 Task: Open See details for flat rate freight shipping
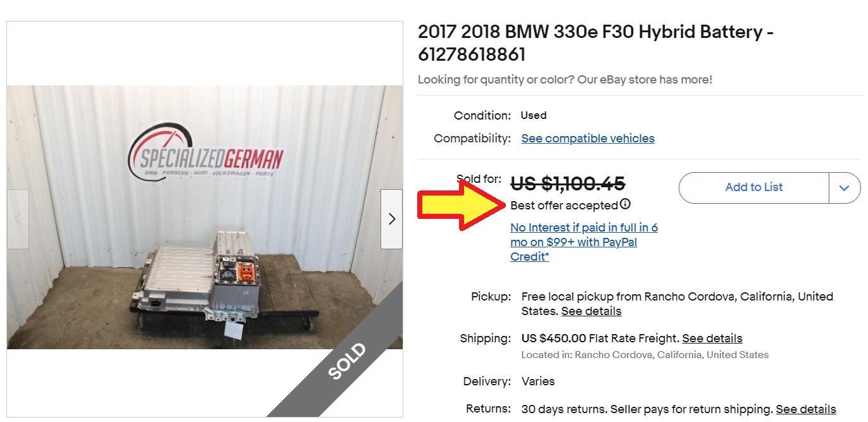[x=712, y=338]
